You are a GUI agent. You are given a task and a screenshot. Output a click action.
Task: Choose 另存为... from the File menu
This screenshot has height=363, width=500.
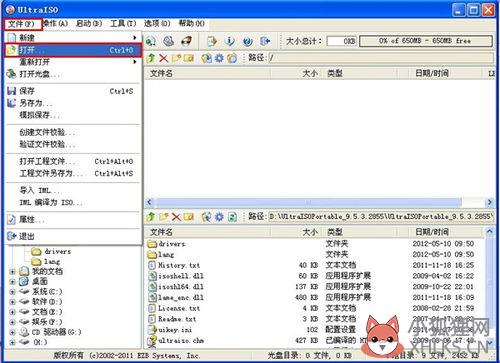point(73,103)
